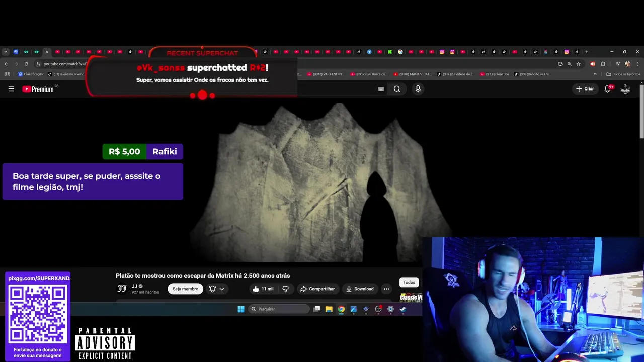Image resolution: width=644 pixels, height=362 pixels.
Task: Expand the bookmarks overflow chevron
Action: pyautogui.click(x=595, y=74)
